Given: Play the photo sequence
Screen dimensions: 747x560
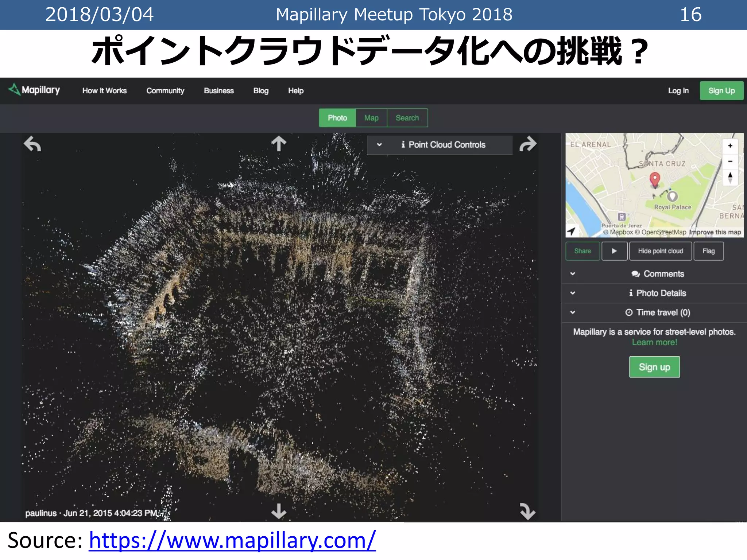Looking at the screenshot, I should point(614,251).
